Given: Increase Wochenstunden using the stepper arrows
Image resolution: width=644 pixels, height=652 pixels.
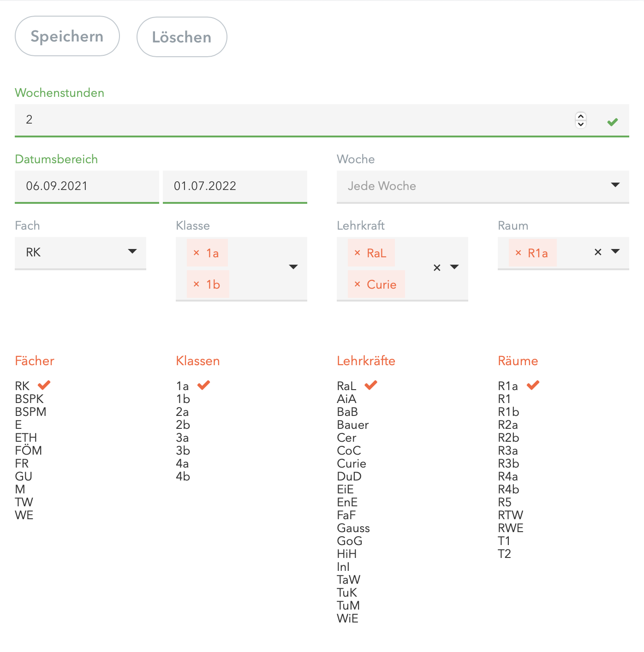Looking at the screenshot, I should coord(581,116).
